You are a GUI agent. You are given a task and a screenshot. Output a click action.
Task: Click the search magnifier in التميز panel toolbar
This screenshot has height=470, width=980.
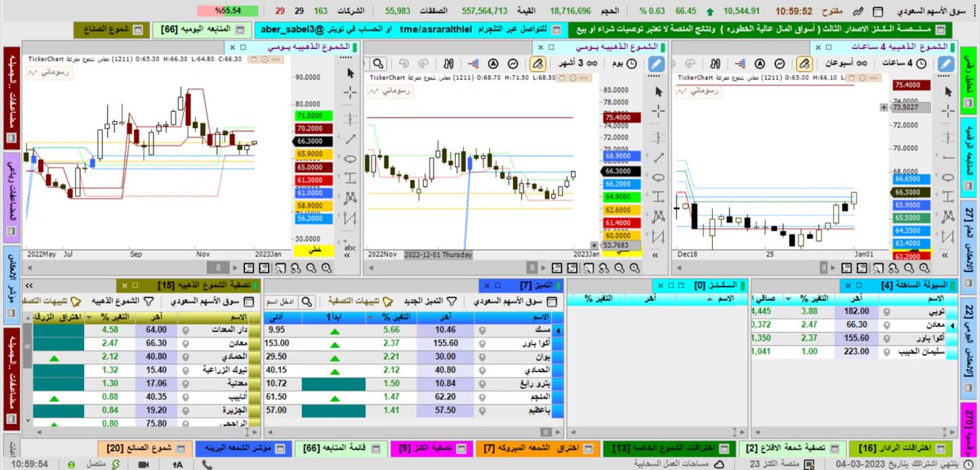click(307, 301)
